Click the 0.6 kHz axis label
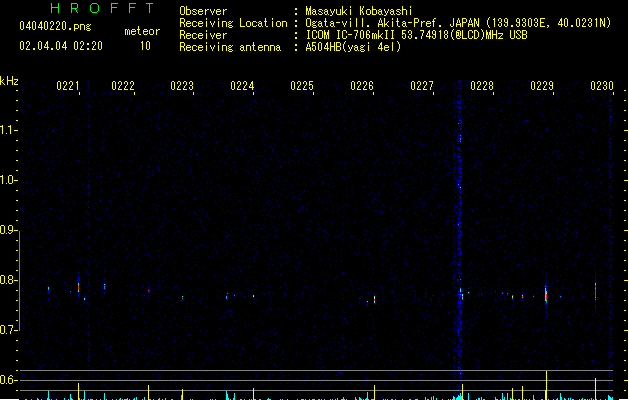 point(8,380)
